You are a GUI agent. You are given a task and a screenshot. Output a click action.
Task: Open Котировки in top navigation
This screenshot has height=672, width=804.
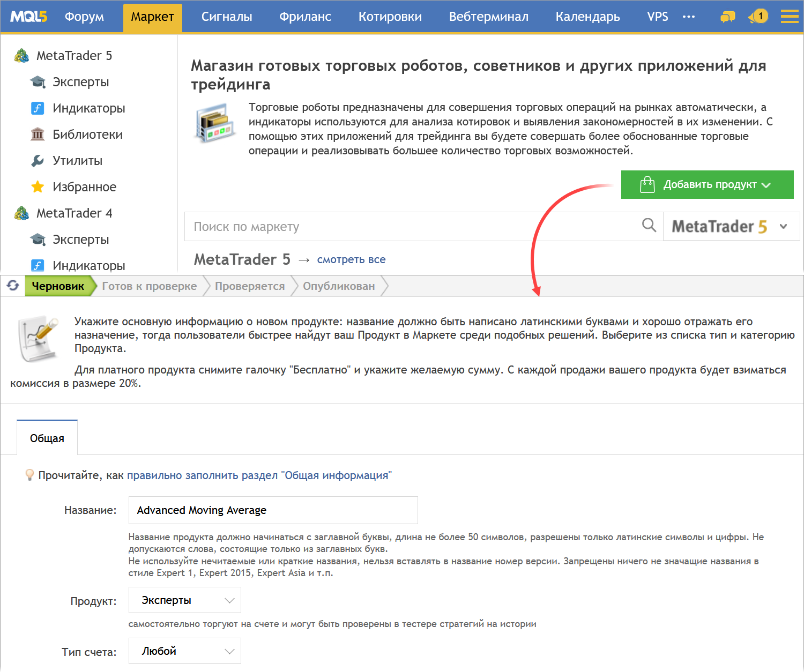point(390,17)
